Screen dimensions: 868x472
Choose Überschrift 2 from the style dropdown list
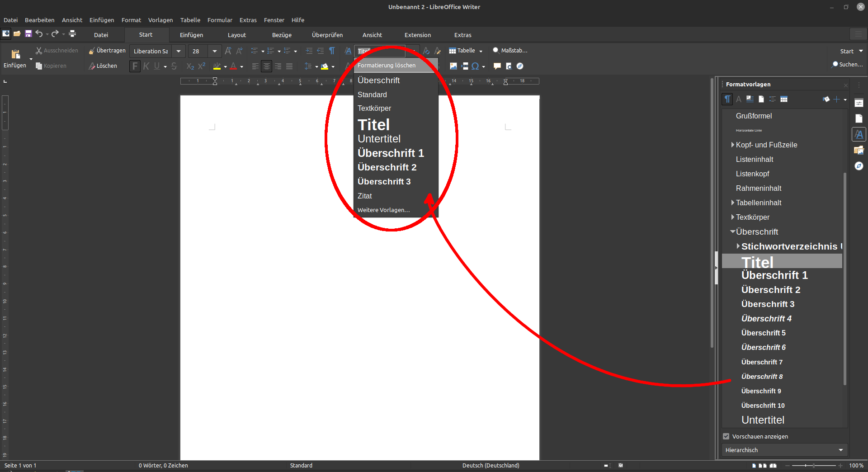tap(387, 167)
